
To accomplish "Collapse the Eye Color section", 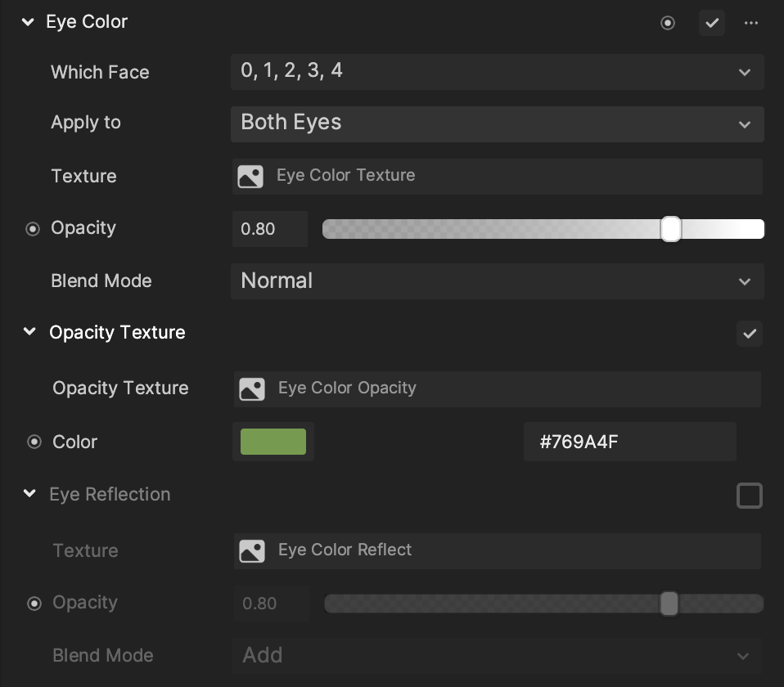I will point(28,22).
